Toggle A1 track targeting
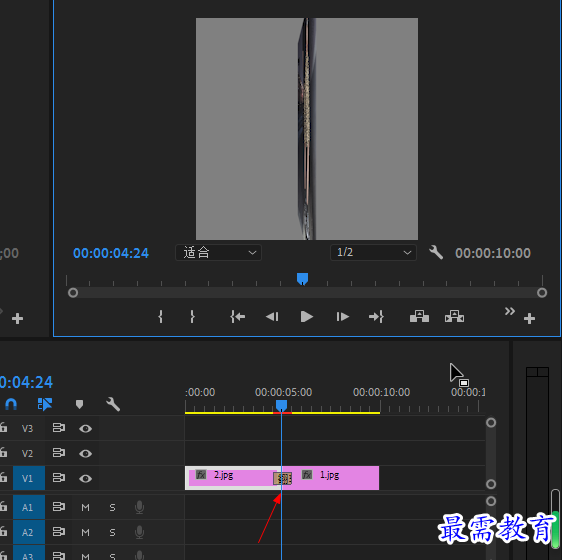This screenshot has height=560, width=562. click(x=29, y=507)
